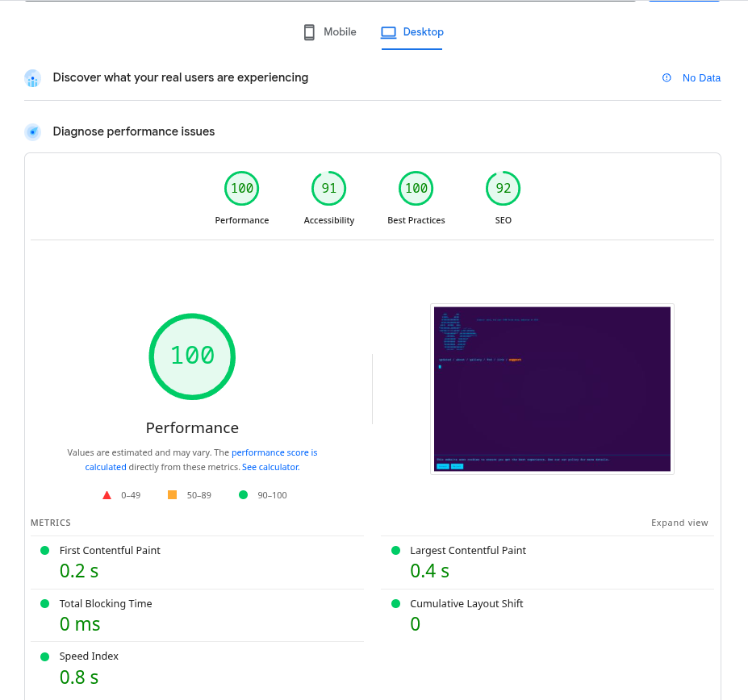
Task: Switch to the Mobile tab
Action: coord(330,32)
